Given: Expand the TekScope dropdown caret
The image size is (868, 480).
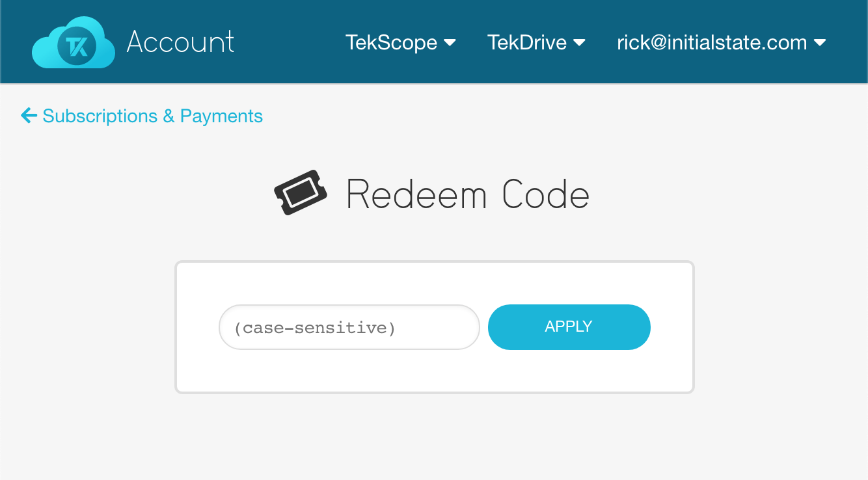Looking at the screenshot, I should click(450, 43).
